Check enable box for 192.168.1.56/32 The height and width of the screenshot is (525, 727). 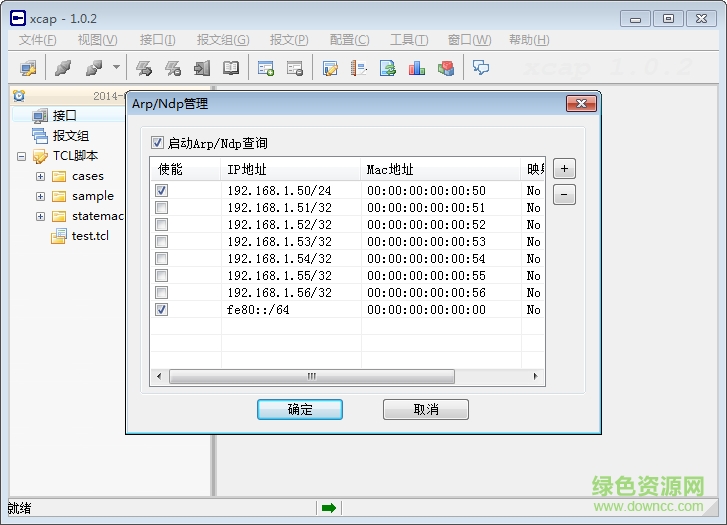[161, 292]
